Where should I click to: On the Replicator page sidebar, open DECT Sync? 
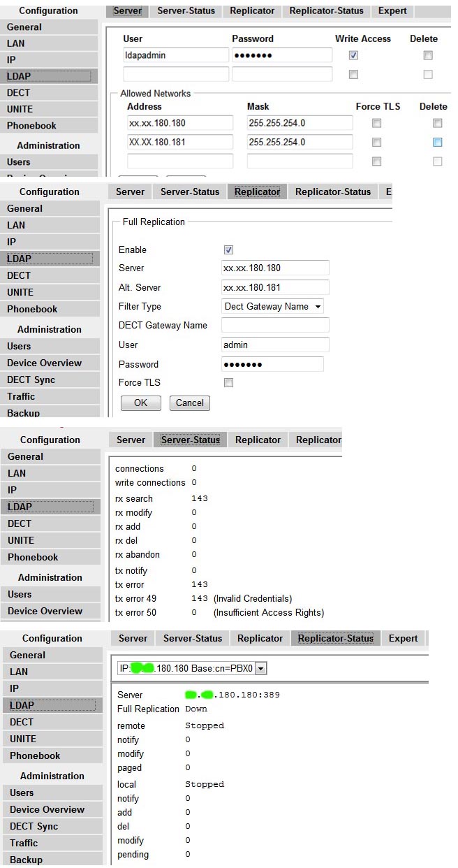tap(50, 379)
